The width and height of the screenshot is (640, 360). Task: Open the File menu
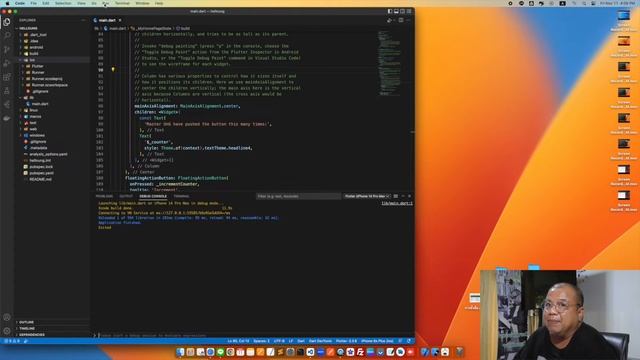tap(33, 3)
